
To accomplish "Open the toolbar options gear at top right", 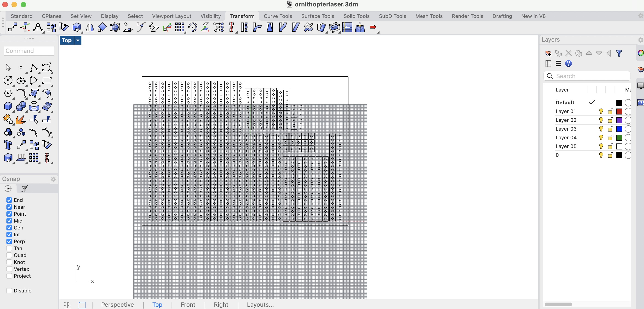I will (641, 16).
